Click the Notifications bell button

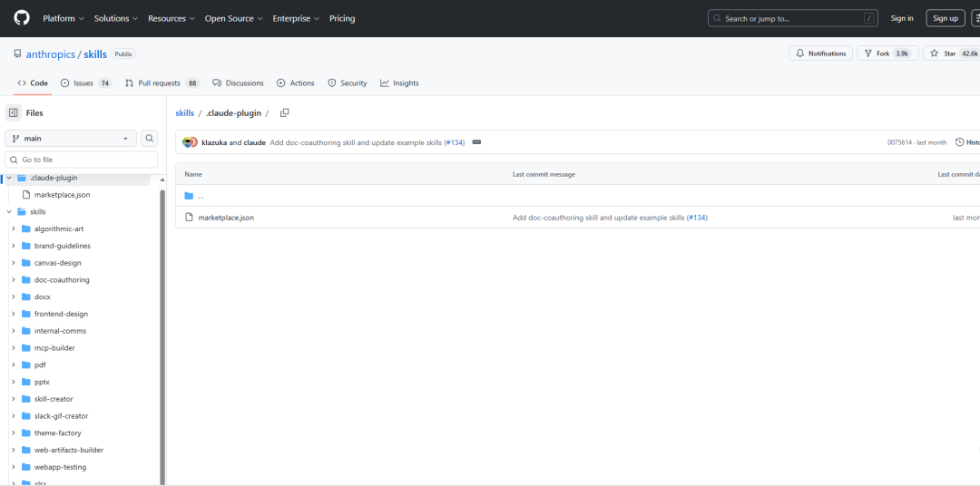coord(820,53)
